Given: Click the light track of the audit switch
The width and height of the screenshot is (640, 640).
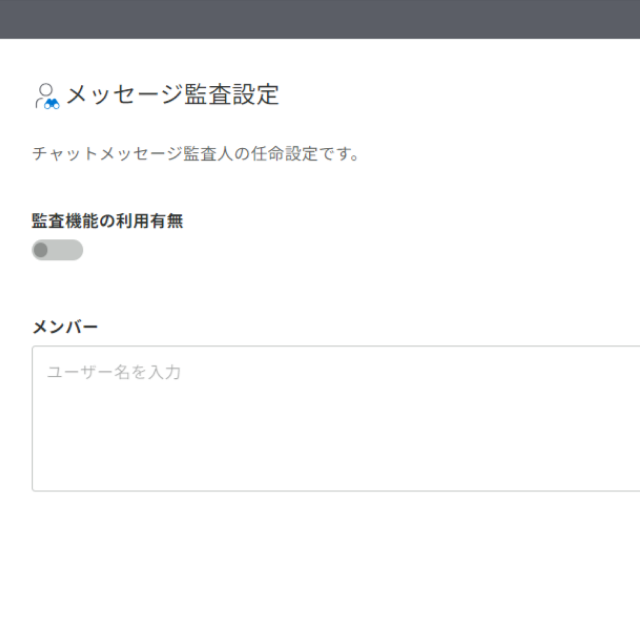Looking at the screenshot, I should (x=66, y=250).
